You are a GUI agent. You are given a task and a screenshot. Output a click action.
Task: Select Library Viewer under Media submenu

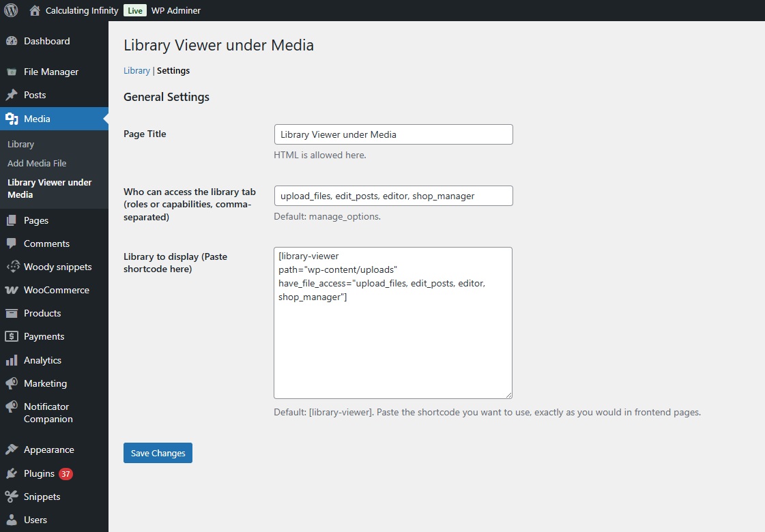tap(50, 188)
